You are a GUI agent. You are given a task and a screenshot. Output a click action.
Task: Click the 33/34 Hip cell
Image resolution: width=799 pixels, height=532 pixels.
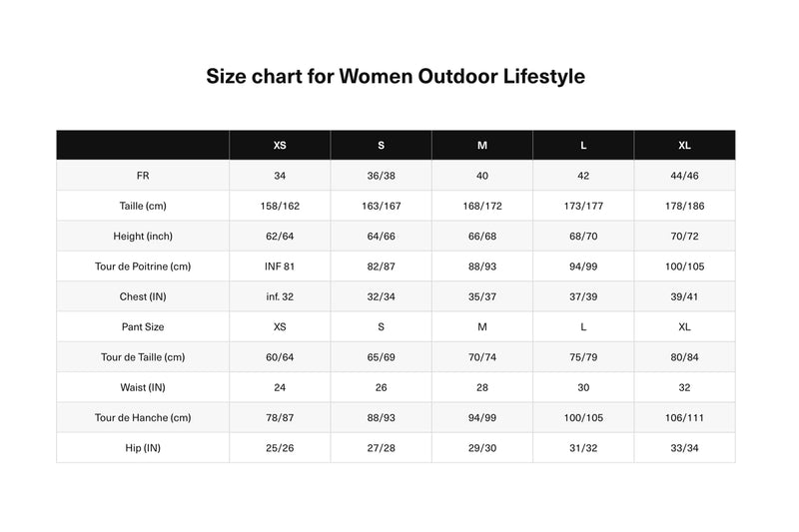[684, 448]
